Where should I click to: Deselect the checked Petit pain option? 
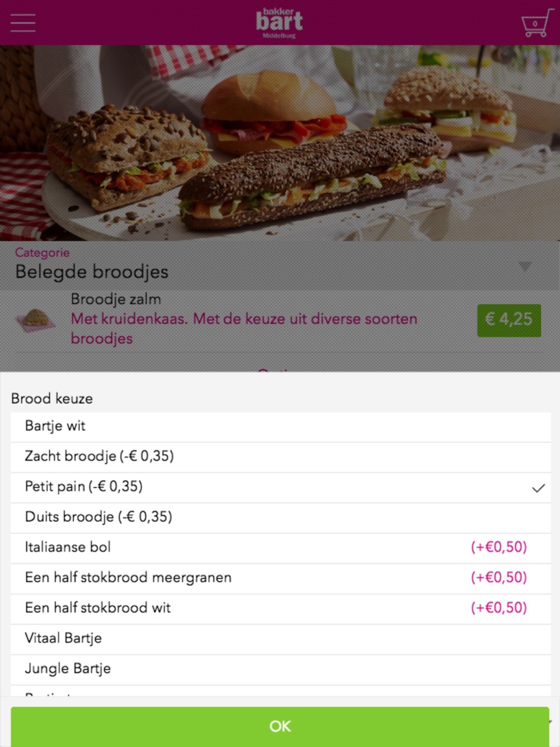click(281, 487)
